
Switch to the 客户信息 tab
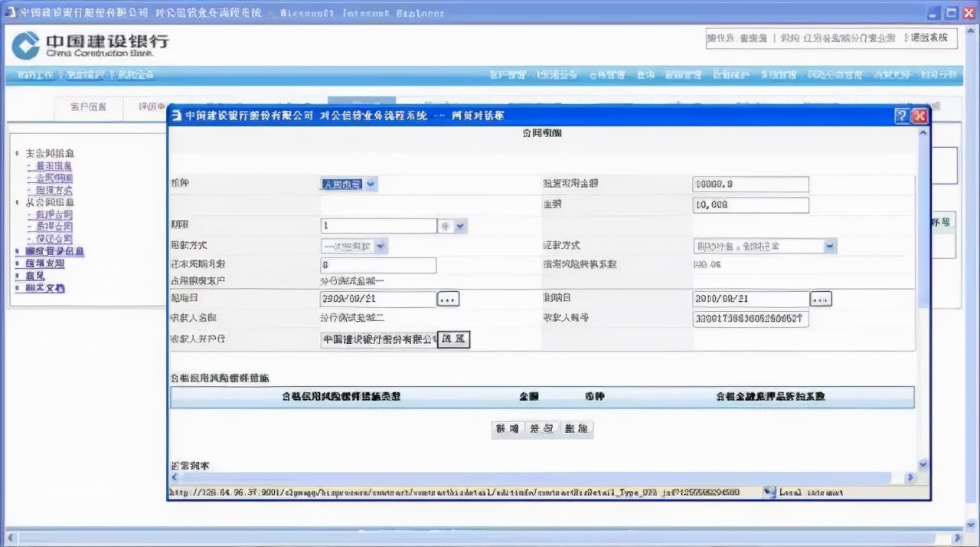[89, 108]
